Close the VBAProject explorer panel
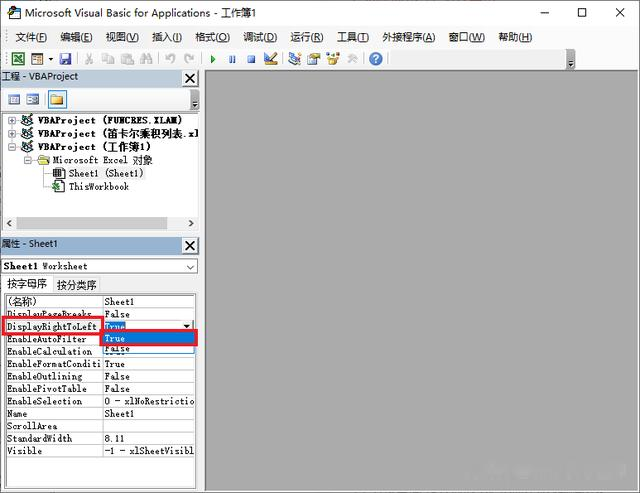Viewport: 640px width, 493px height. click(x=190, y=78)
